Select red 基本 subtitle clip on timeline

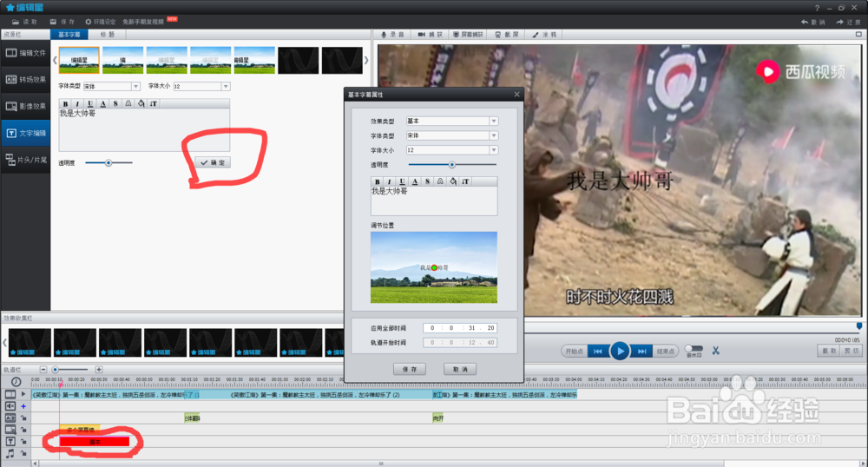tap(95, 442)
